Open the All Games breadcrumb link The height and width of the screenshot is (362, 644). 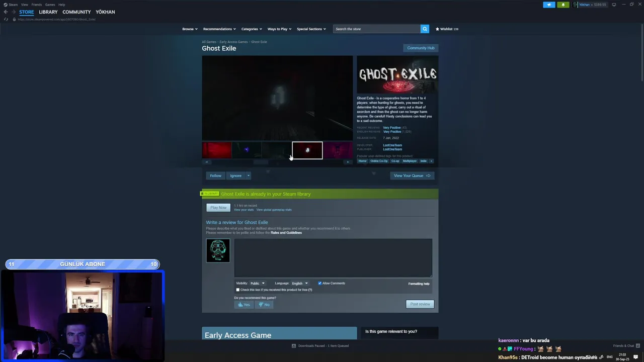pyautogui.click(x=209, y=42)
